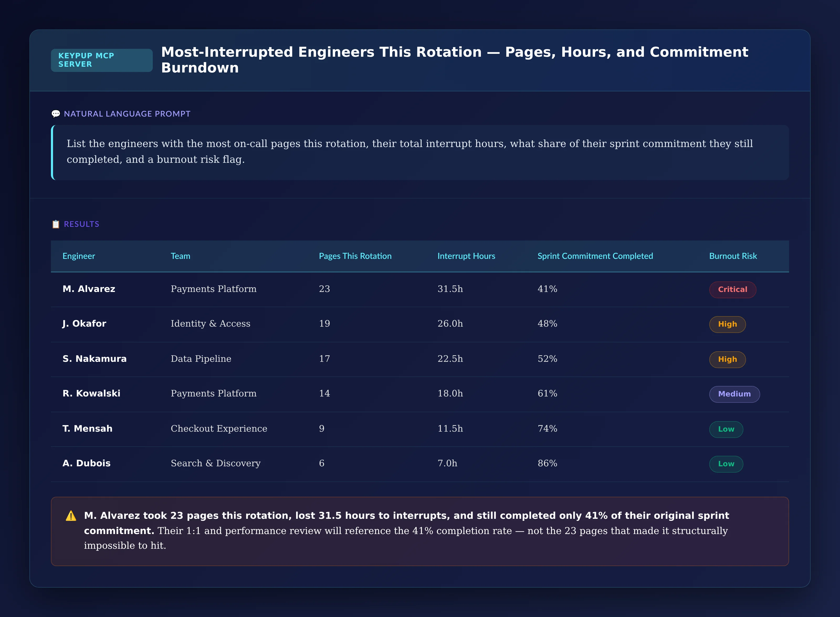Click the 31.5h interrupt hours value
Screen dimensions: 840x617
click(x=450, y=289)
